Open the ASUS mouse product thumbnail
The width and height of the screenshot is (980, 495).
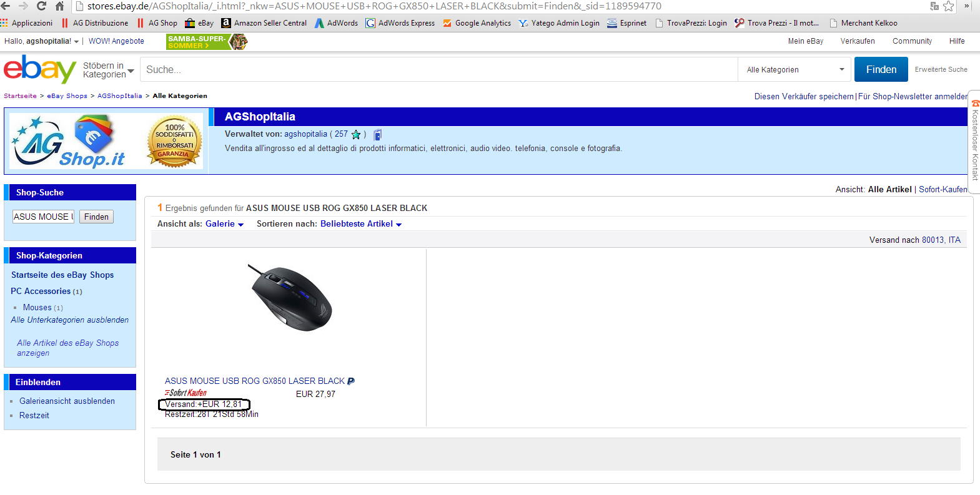tap(290, 299)
